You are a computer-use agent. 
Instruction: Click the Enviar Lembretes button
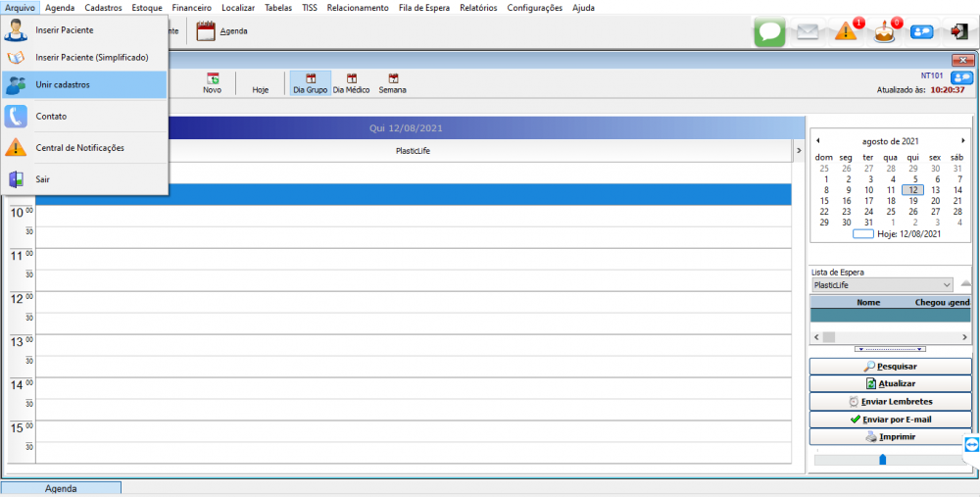click(x=890, y=402)
